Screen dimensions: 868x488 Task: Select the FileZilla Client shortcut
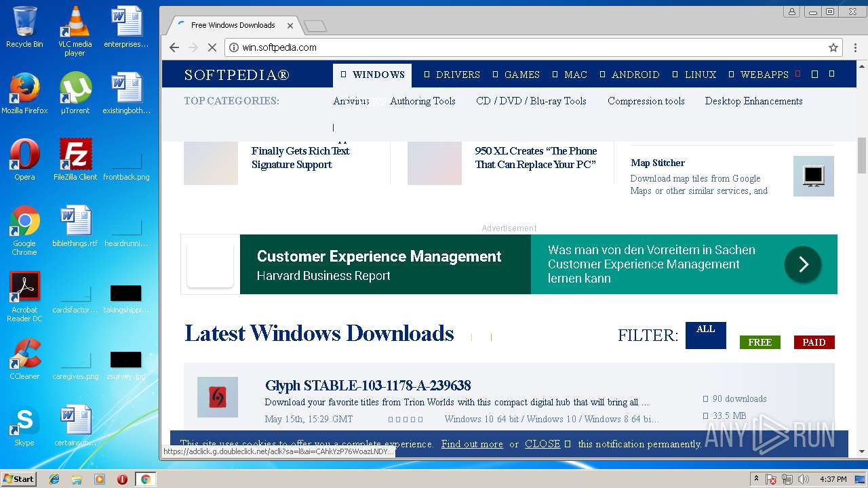pyautogui.click(x=75, y=160)
